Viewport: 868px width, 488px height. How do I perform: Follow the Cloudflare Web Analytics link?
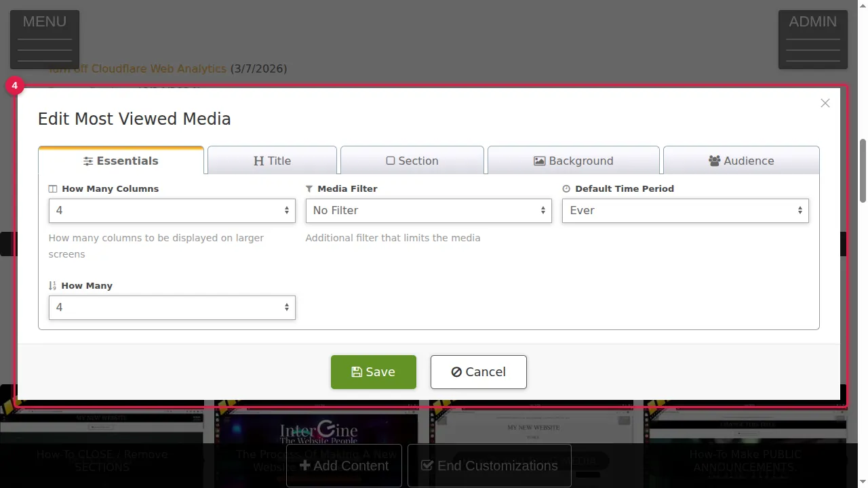click(138, 68)
